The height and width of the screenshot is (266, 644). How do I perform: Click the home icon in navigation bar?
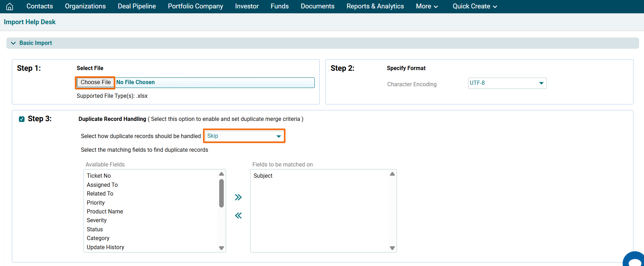(x=10, y=6)
